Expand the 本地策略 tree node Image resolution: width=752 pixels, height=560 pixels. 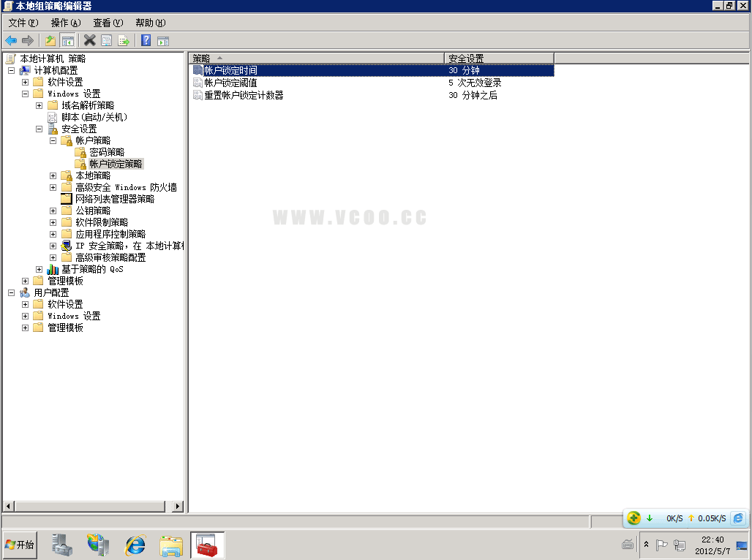pyautogui.click(x=53, y=175)
